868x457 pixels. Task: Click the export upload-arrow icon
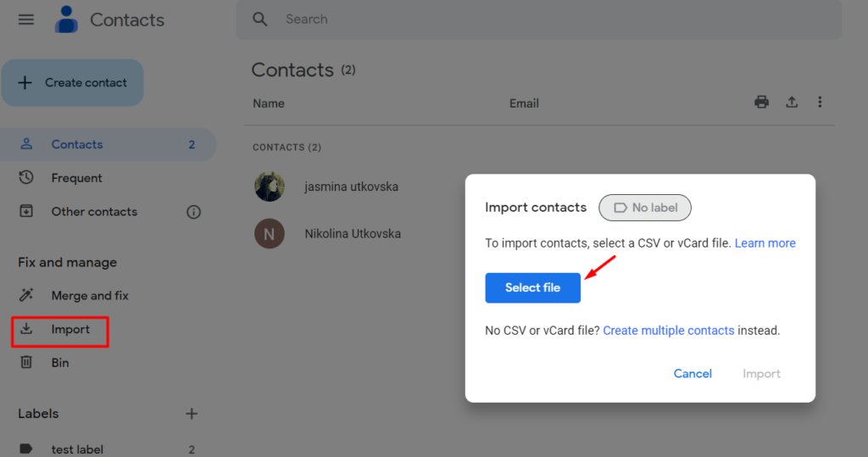pyautogui.click(x=792, y=102)
